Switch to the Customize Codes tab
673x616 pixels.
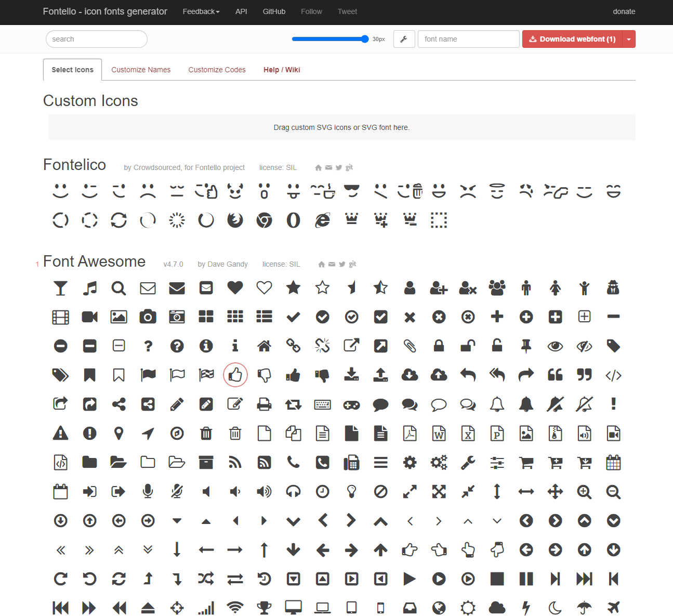217,70
